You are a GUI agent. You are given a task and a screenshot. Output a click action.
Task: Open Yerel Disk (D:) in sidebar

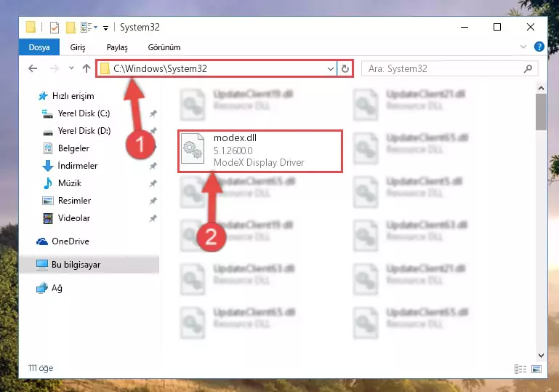pyautogui.click(x=76, y=131)
